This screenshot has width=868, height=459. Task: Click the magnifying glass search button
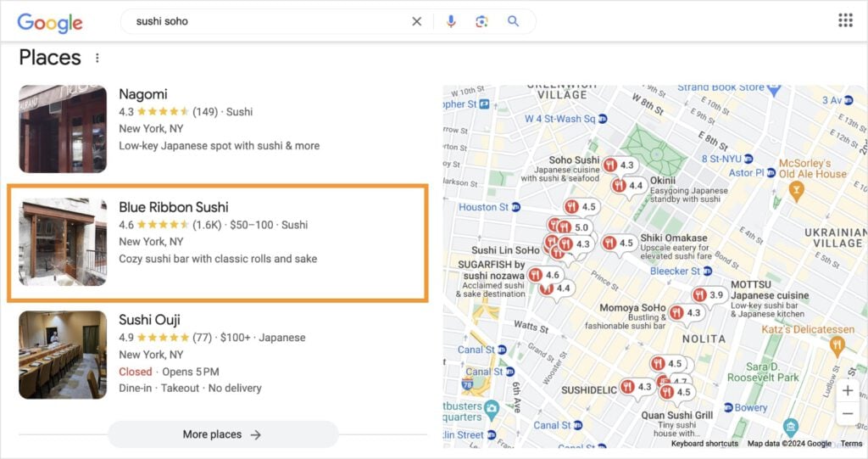(513, 21)
